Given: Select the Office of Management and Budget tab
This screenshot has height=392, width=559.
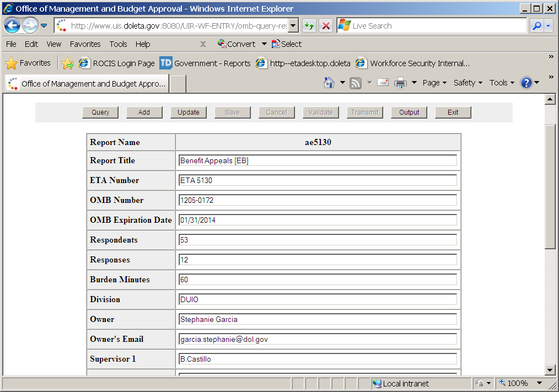Looking at the screenshot, I should (x=86, y=84).
